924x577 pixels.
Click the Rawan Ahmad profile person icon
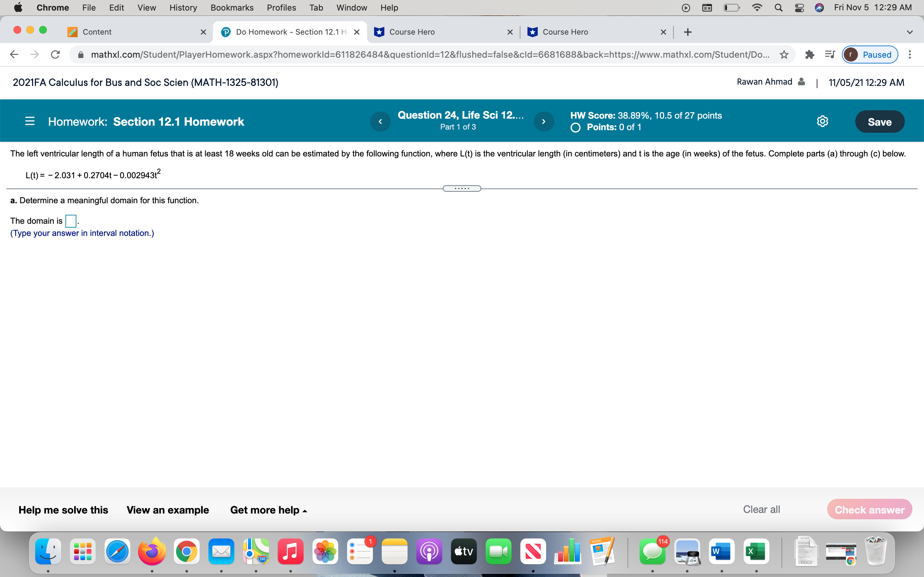point(801,82)
